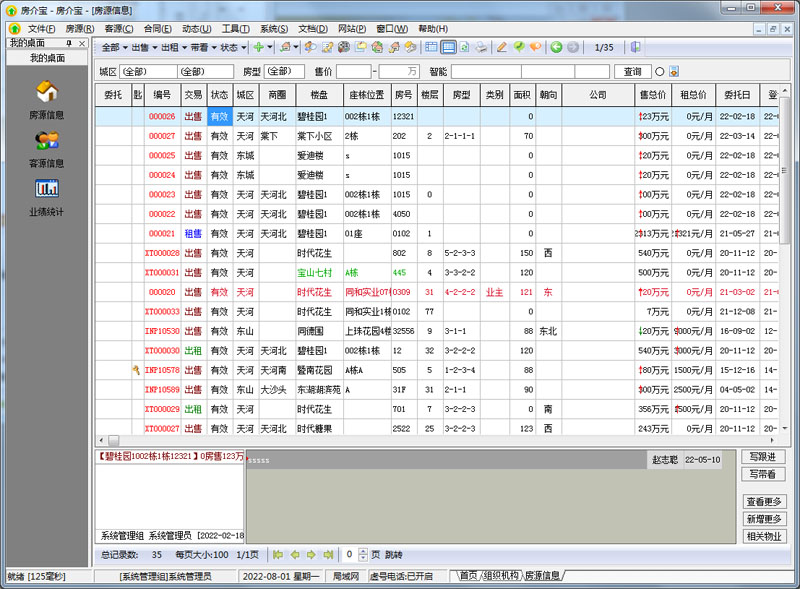Click the refresh document toolbar icon
The width and height of the screenshot is (800, 589).
(x=464, y=47)
